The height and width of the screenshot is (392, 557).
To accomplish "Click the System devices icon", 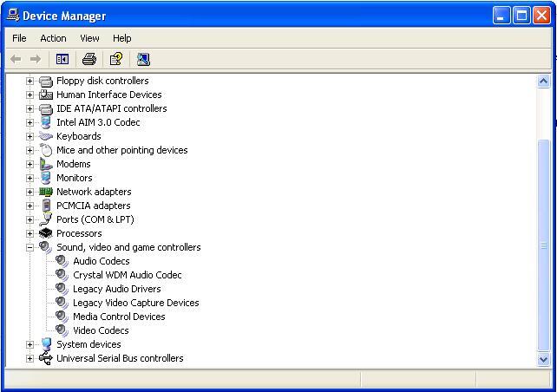I will 46,344.
